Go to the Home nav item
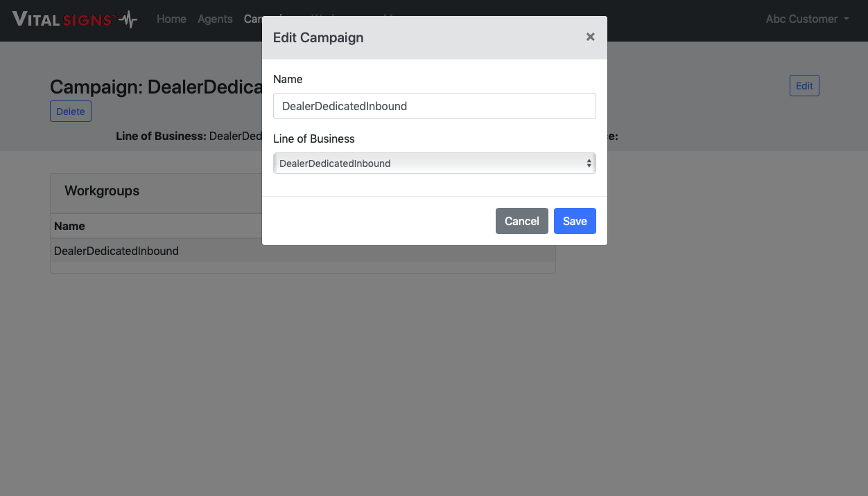 click(171, 19)
